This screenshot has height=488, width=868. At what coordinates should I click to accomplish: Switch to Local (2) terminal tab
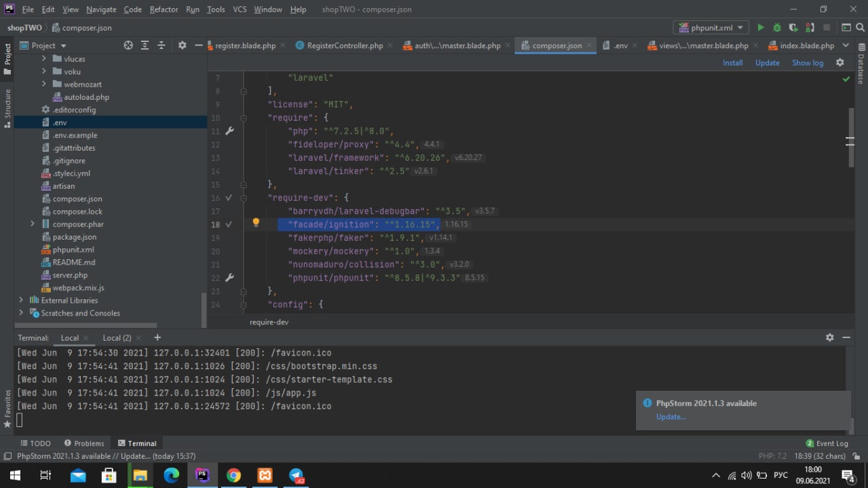[x=117, y=337]
